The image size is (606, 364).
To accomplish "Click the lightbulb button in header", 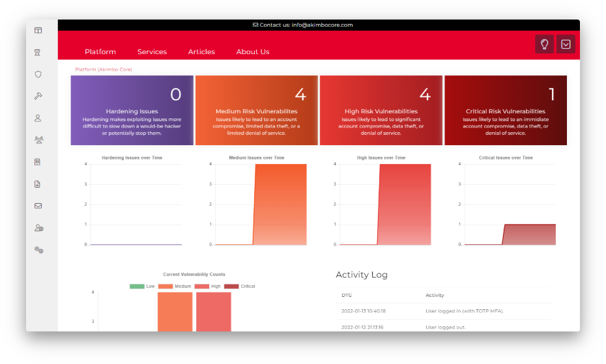I will tap(544, 44).
